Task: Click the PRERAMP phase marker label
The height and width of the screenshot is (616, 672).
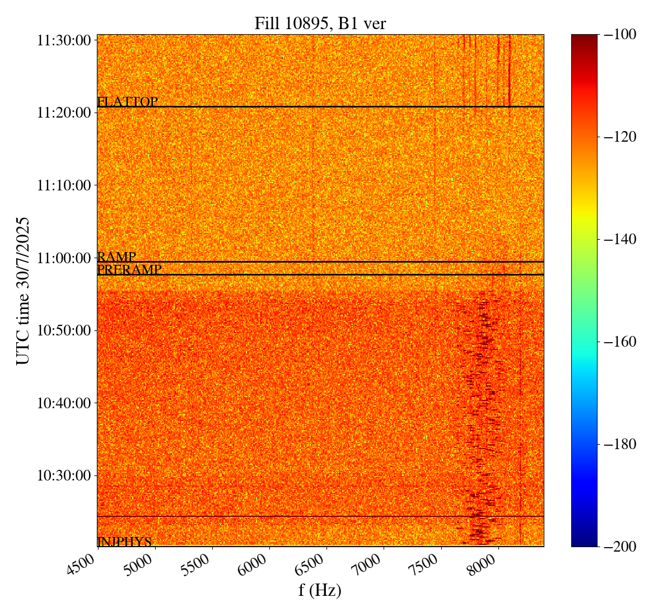Action: pyautogui.click(x=129, y=270)
